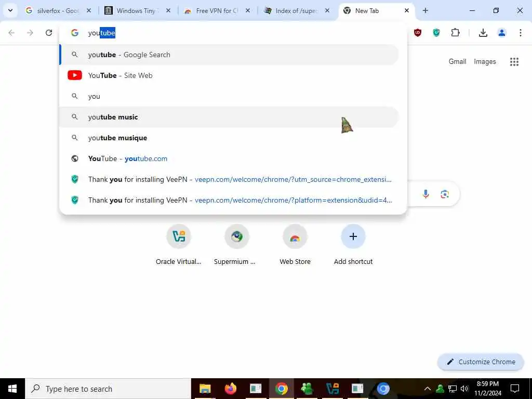Open the Web Store shortcut

pyautogui.click(x=295, y=245)
